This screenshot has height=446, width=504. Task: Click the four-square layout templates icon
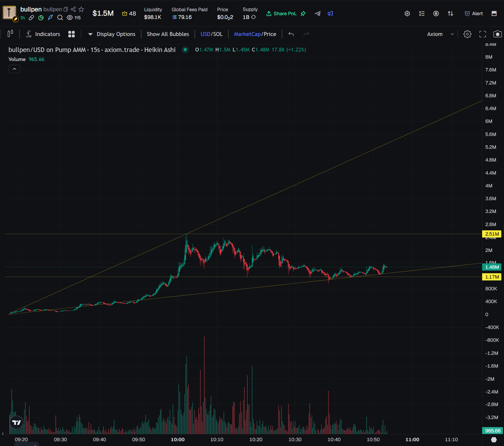pos(71,34)
